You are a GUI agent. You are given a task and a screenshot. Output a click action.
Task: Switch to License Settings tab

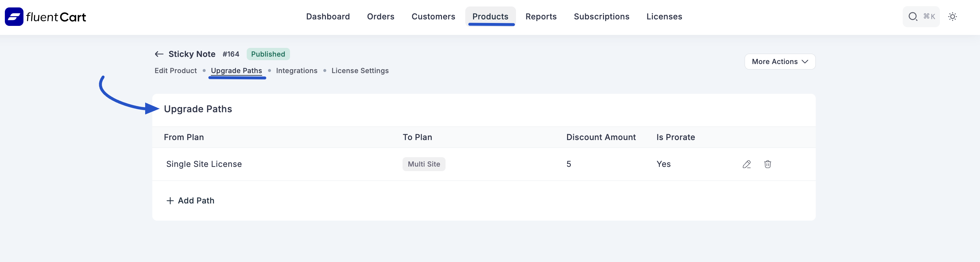click(x=360, y=71)
